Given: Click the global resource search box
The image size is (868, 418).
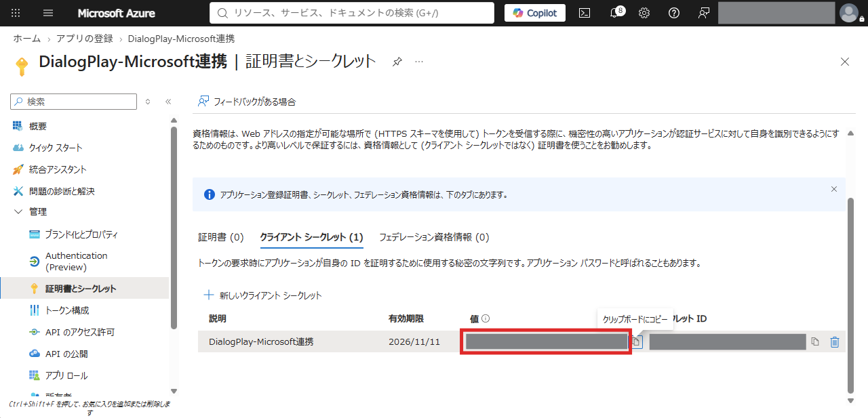Looking at the screenshot, I should [x=352, y=13].
